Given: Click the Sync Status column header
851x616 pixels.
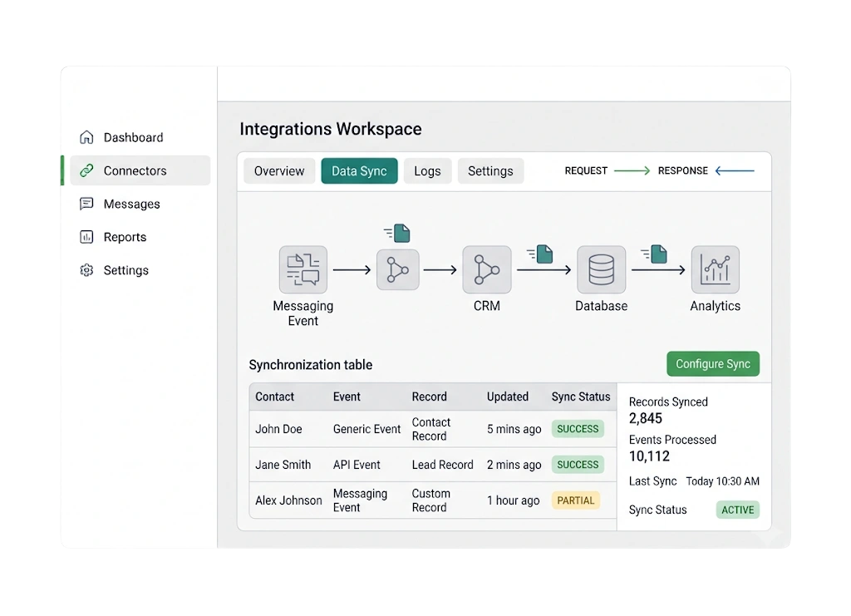Looking at the screenshot, I should click(581, 397).
